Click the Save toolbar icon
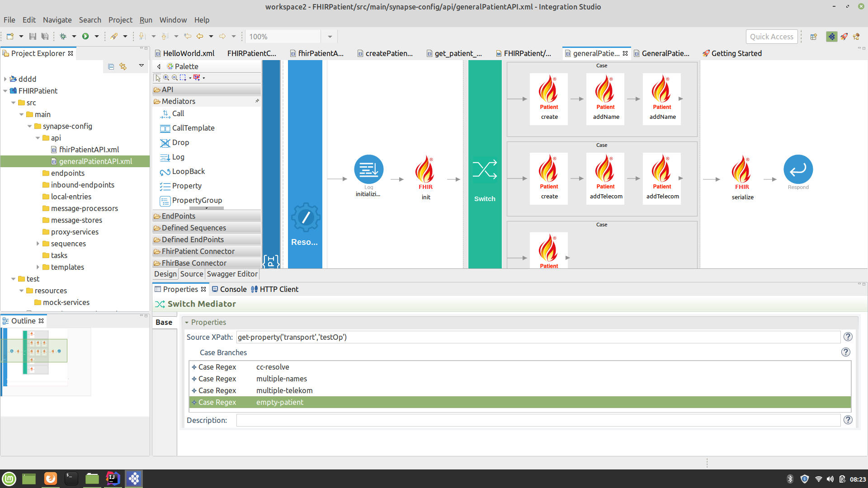The image size is (868, 488). pyautogui.click(x=32, y=36)
